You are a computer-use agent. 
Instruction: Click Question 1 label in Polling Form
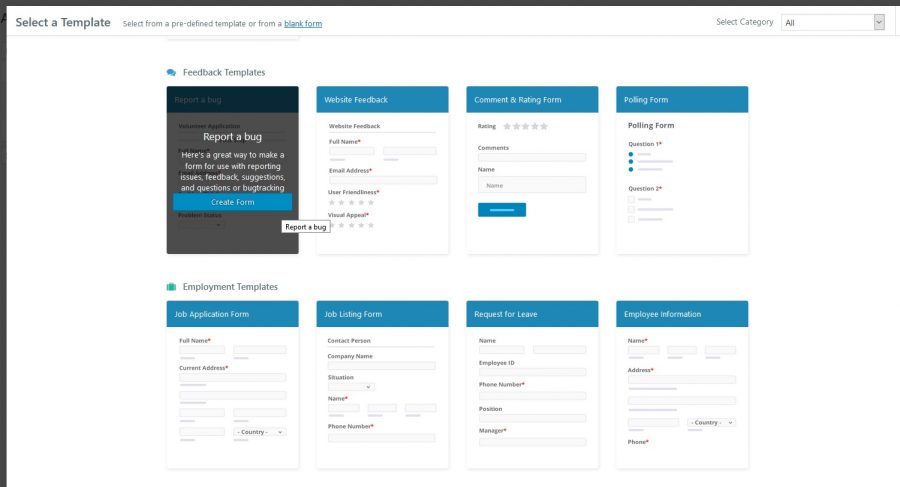[645, 144]
